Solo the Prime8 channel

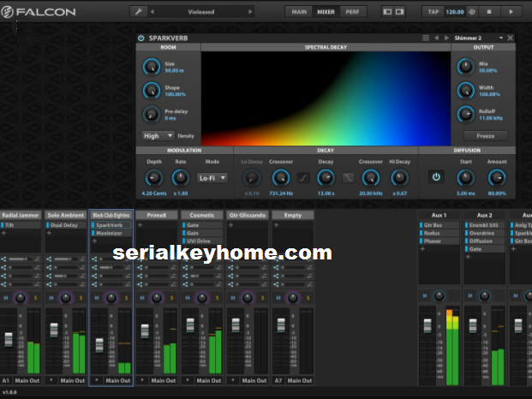click(171, 298)
